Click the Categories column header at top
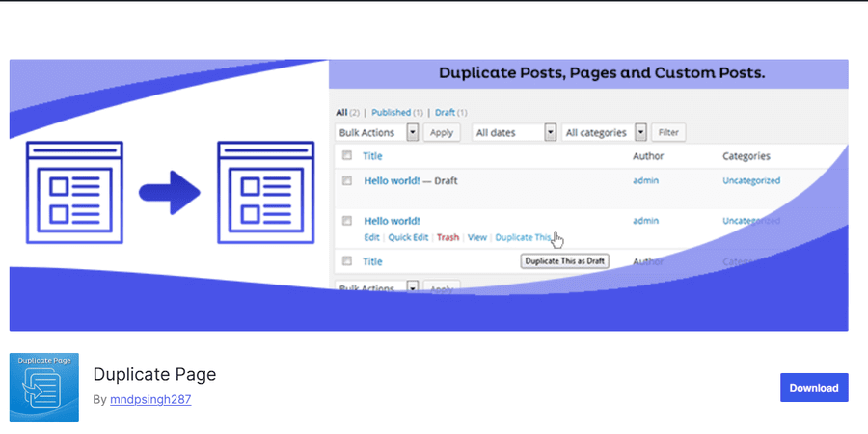The image size is (868, 434). (746, 156)
